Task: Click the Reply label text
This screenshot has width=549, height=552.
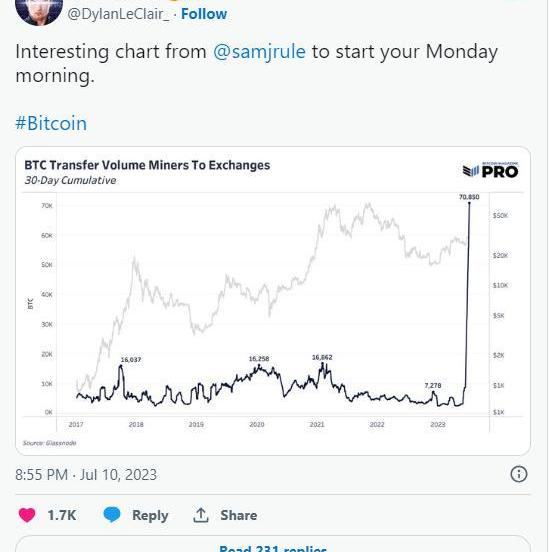Action: click(150, 515)
